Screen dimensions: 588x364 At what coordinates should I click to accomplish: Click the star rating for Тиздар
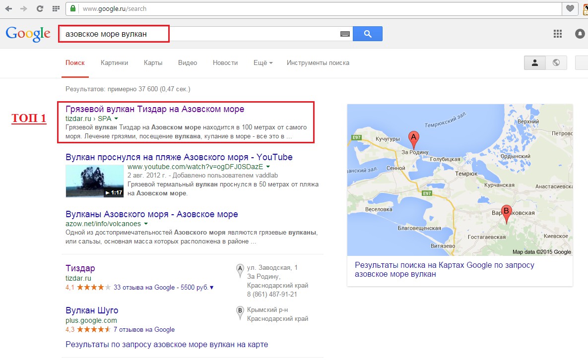pos(93,288)
